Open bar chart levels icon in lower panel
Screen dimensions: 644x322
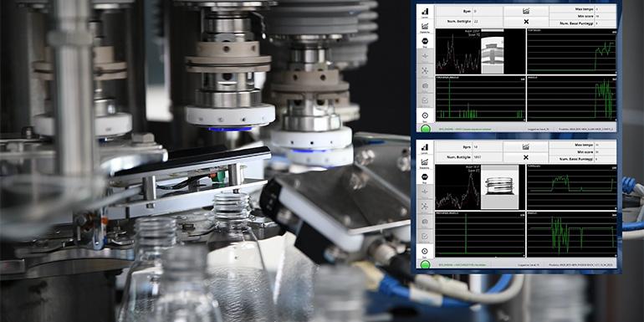425,147
